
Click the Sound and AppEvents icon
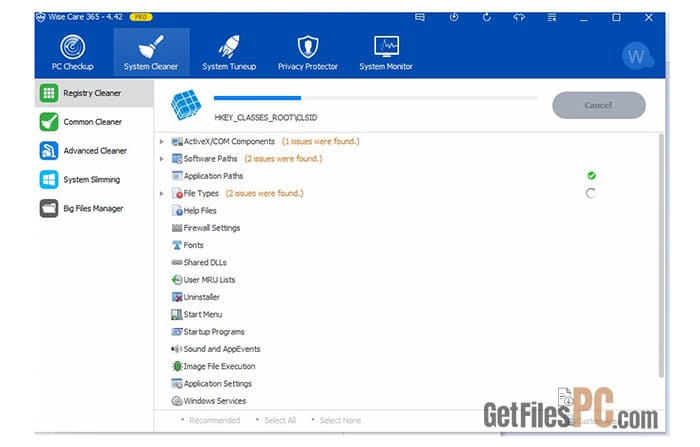pyautogui.click(x=177, y=349)
